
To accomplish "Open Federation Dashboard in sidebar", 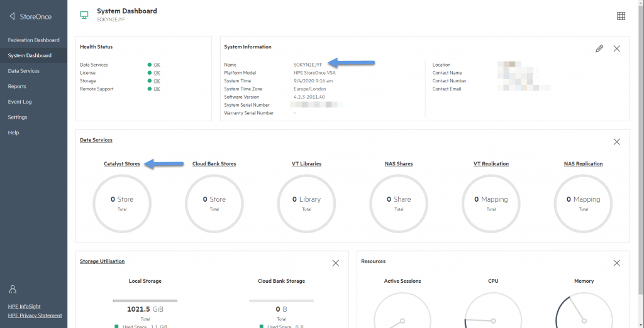I will coord(34,40).
